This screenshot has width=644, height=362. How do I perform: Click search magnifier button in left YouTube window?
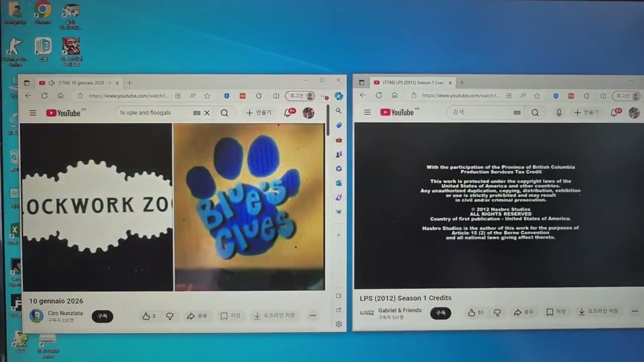(224, 113)
